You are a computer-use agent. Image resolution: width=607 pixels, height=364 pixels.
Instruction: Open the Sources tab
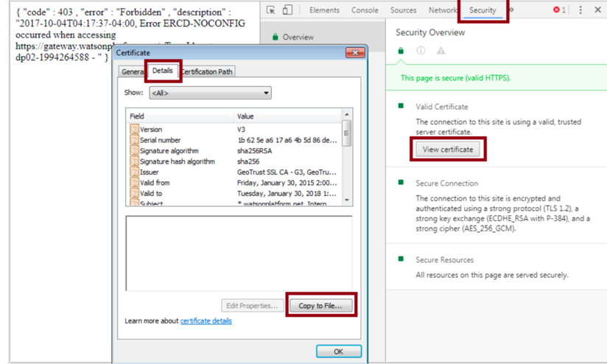(x=403, y=10)
